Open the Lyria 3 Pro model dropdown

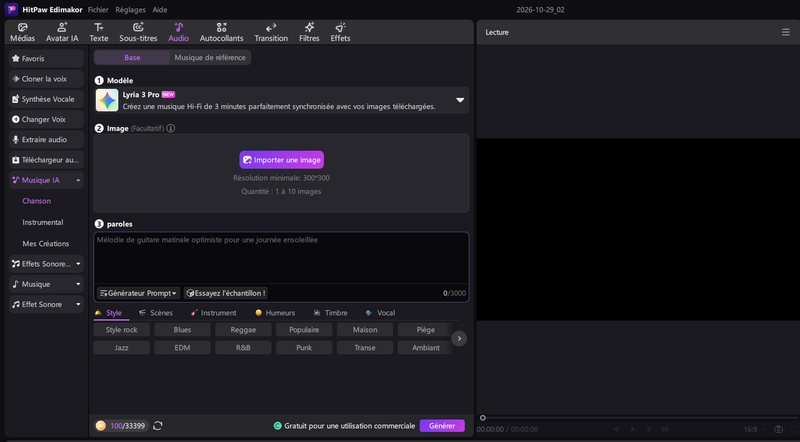point(460,100)
